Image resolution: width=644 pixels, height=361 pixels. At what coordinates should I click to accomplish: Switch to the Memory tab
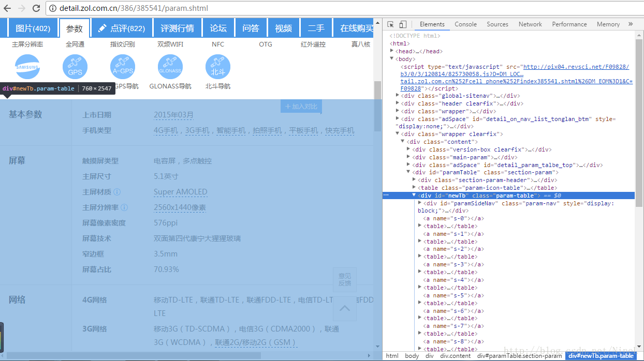tap(608, 24)
